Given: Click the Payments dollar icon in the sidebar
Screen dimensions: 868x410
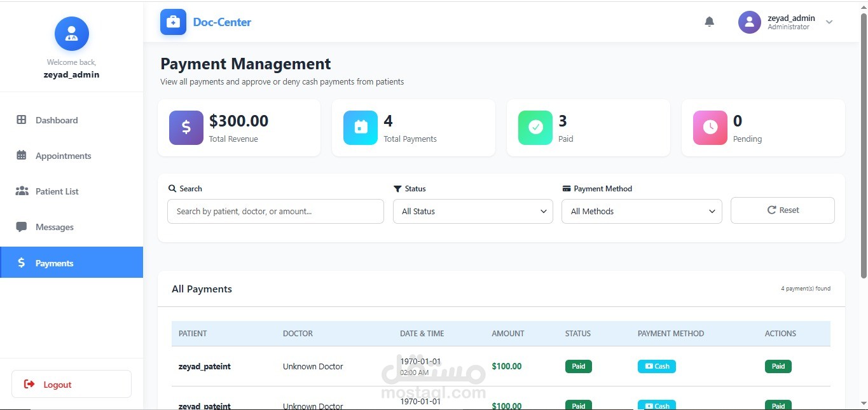Looking at the screenshot, I should click(x=22, y=263).
